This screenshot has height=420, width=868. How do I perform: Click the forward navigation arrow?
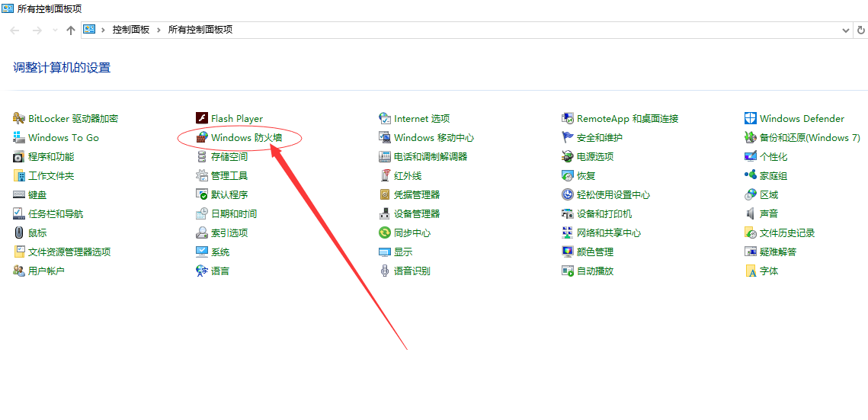coord(37,30)
